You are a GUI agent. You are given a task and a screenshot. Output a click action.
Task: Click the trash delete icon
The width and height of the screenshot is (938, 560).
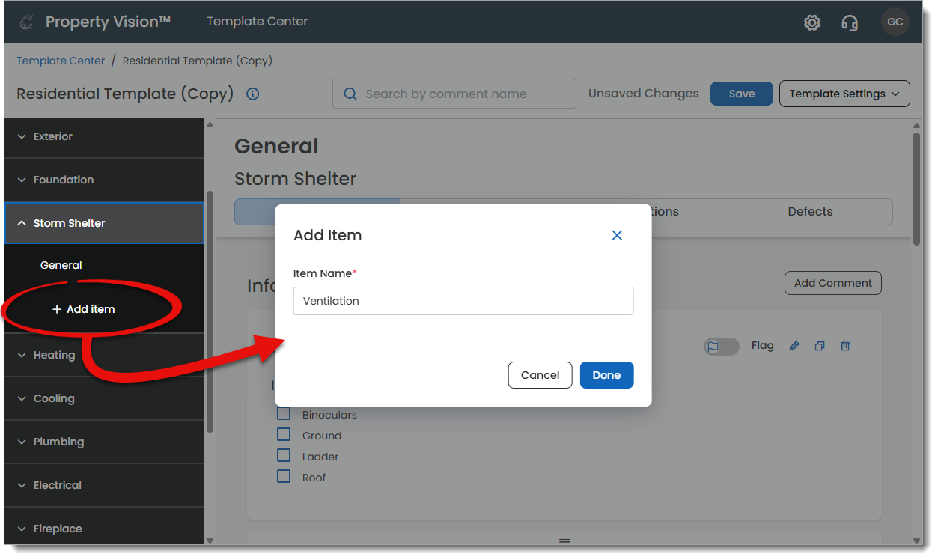tap(845, 346)
